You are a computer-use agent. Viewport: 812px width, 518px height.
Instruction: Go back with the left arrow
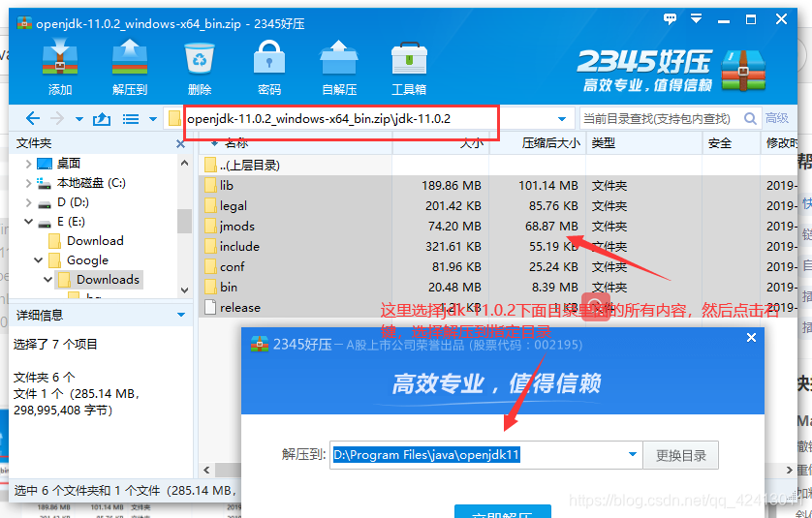(x=33, y=119)
